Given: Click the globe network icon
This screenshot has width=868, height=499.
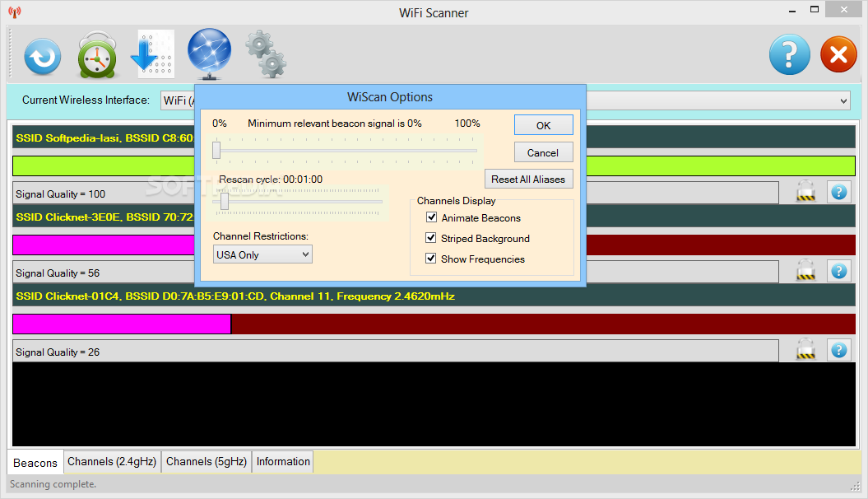Looking at the screenshot, I should 209,54.
